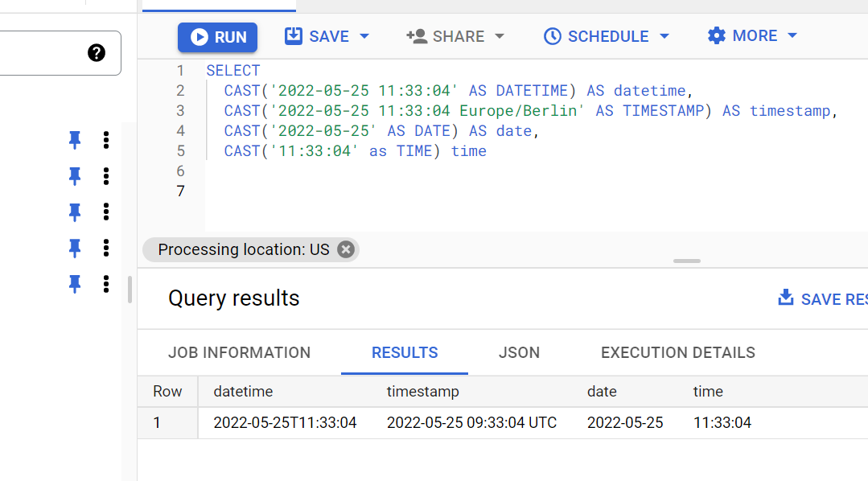Click the SHARE button
Viewport: 868px width, 481px height.
(x=446, y=36)
